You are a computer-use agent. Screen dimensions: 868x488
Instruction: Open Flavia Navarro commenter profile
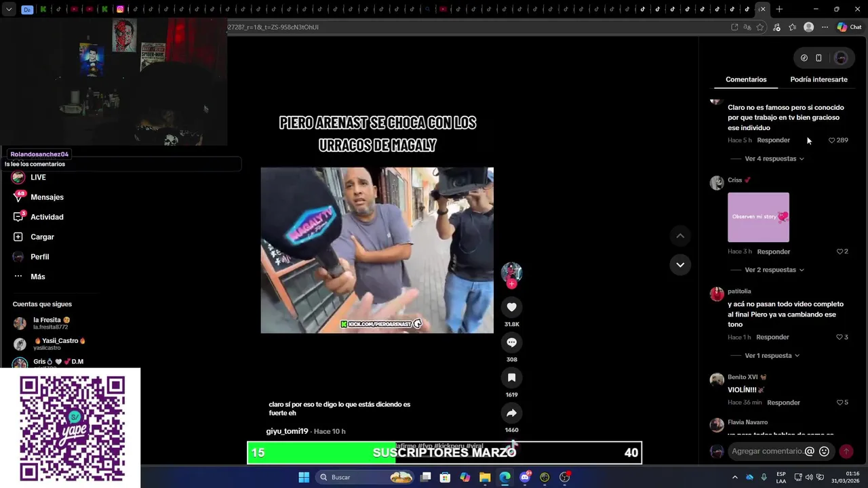[x=747, y=422]
